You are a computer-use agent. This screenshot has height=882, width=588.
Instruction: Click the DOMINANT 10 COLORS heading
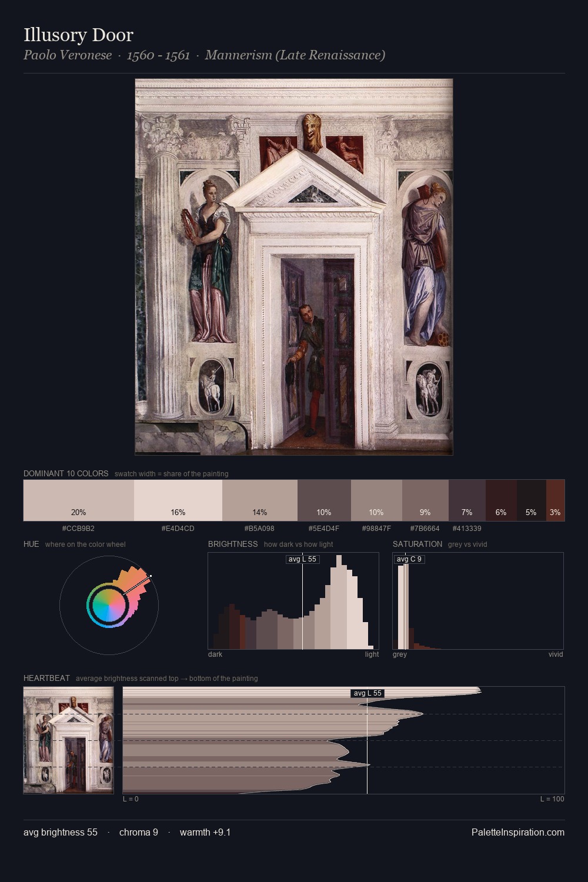(66, 473)
